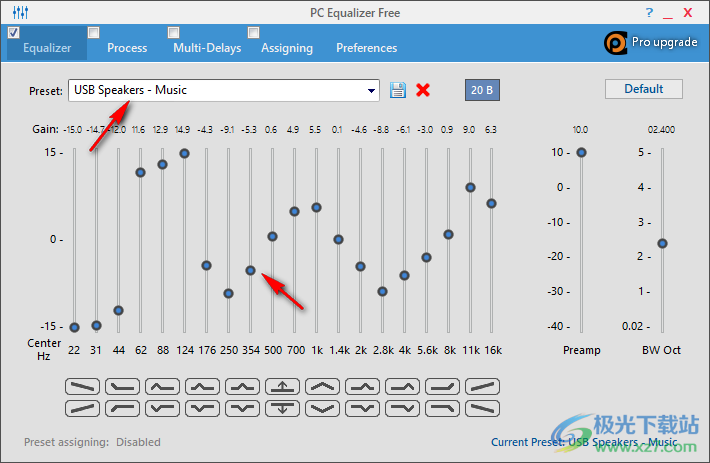Apply the lower-all down-arrow curve button

(x=283, y=409)
